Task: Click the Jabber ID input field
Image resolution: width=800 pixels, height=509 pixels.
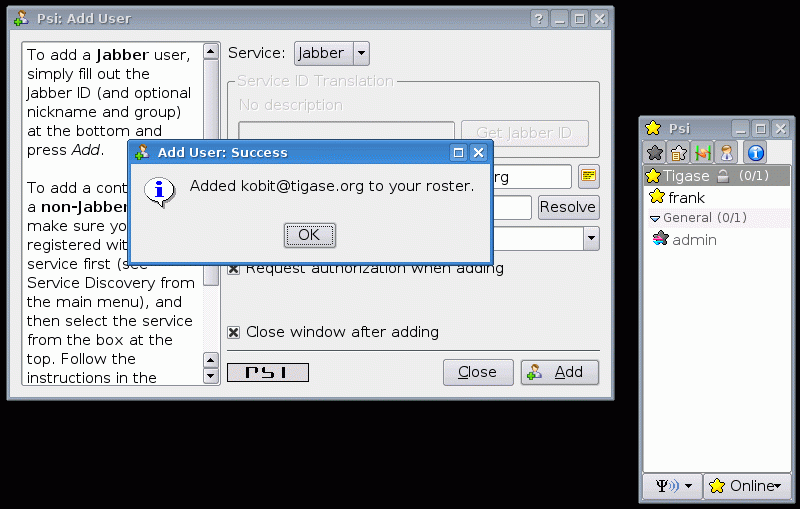Action: (532, 177)
